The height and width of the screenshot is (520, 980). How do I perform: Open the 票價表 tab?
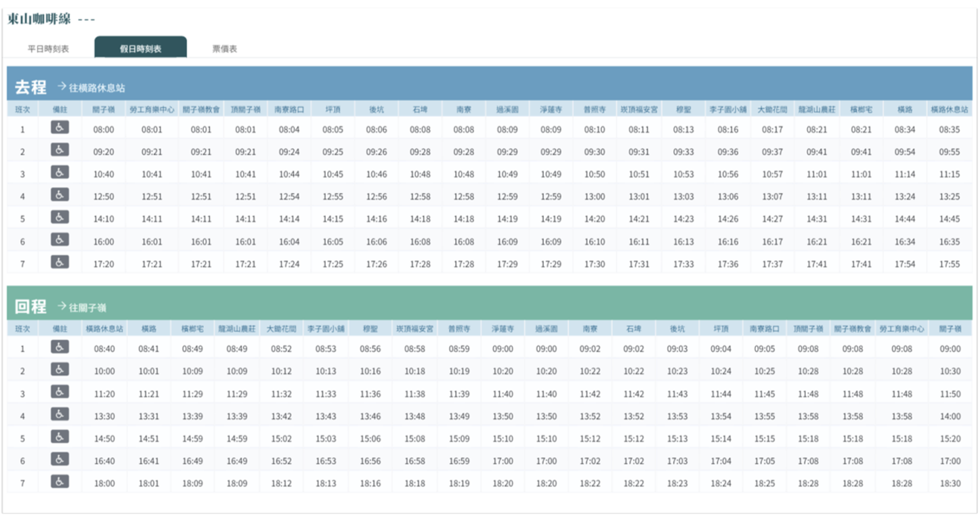tap(224, 49)
